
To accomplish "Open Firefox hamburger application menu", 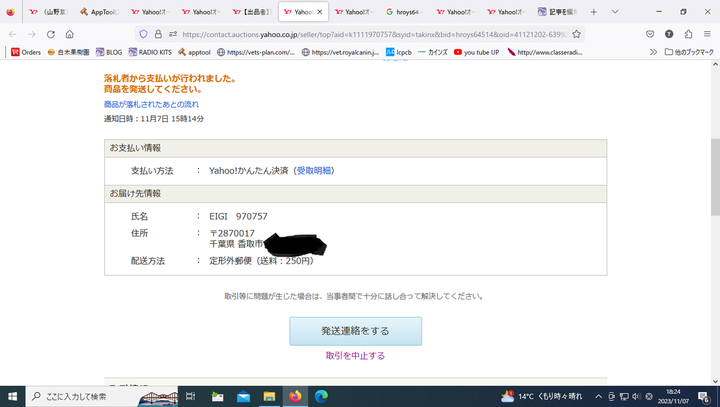I will 707,34.
